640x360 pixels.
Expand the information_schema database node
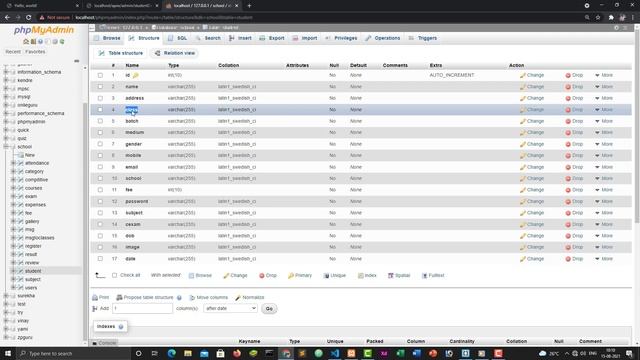tap(6, 72)
